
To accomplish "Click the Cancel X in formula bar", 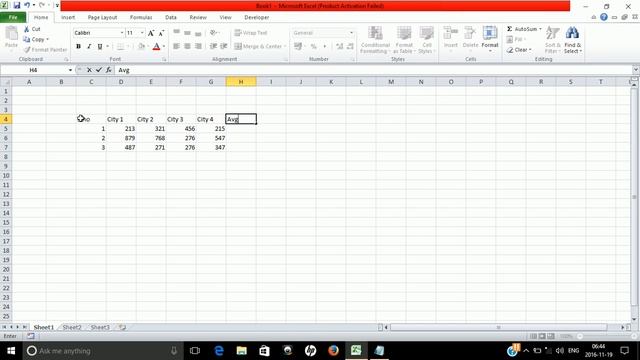I will click(89, 70).
